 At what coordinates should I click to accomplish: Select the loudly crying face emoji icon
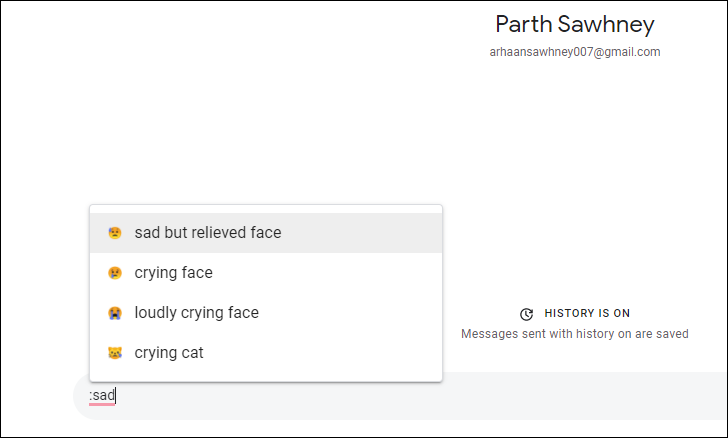tap(115, 313)
